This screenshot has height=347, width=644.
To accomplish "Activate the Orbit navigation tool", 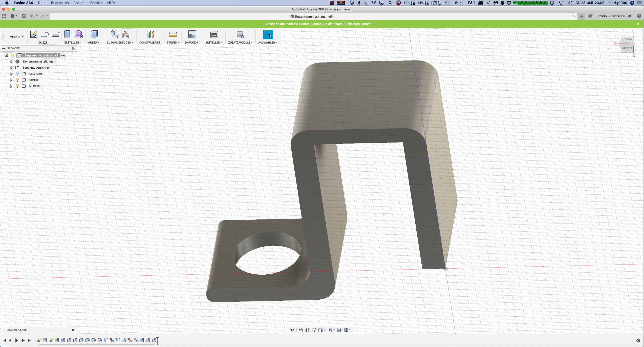I will [x=292, y=330].
